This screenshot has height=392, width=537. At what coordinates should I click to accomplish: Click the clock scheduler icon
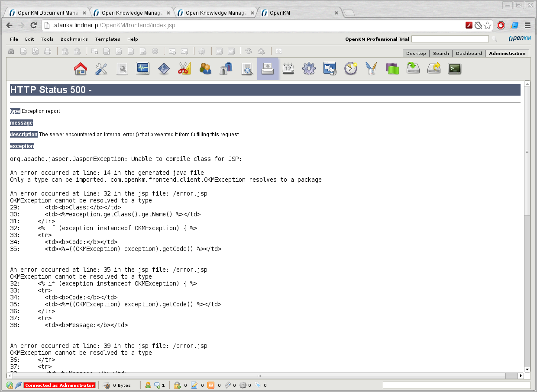350,69
